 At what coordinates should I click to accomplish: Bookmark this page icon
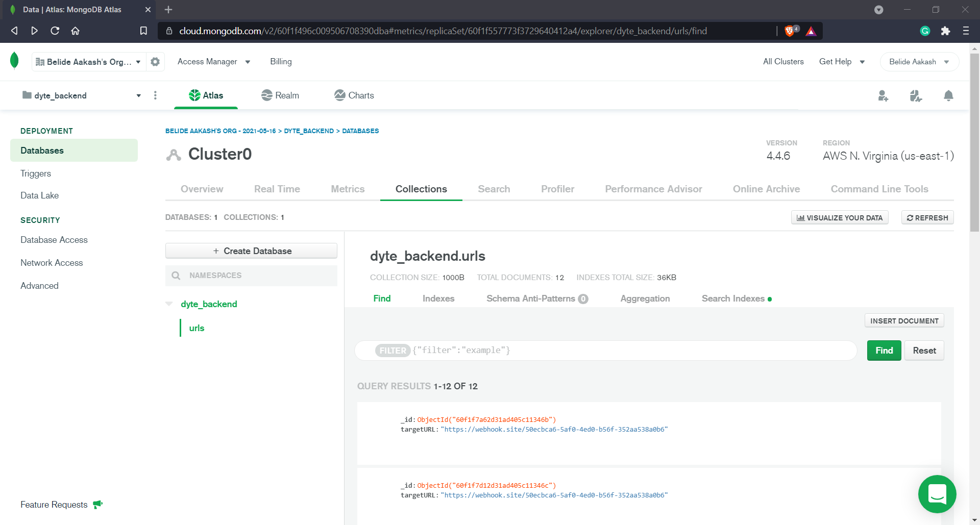point(143,31)
